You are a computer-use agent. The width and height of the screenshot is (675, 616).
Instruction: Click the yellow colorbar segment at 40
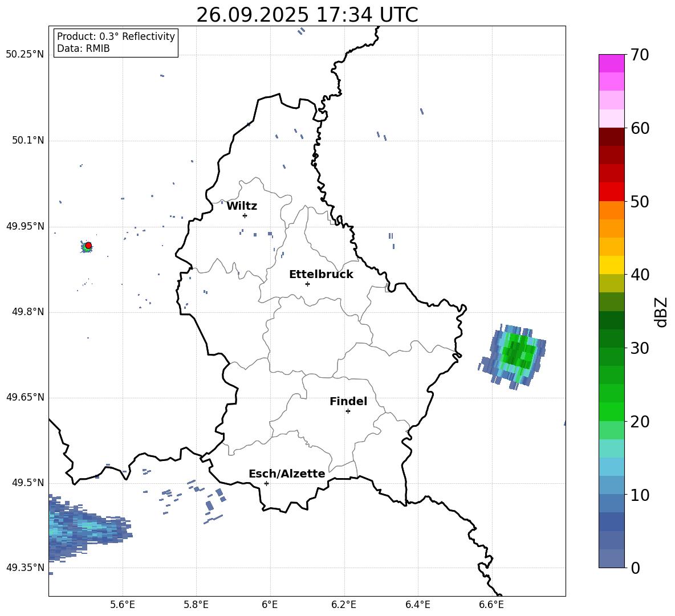(611, 266)
